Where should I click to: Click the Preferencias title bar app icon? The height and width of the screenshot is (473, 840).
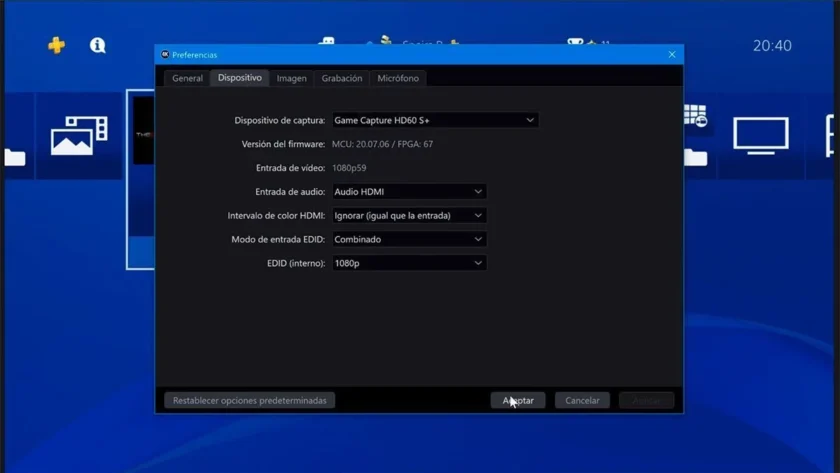tap(165, 54)
